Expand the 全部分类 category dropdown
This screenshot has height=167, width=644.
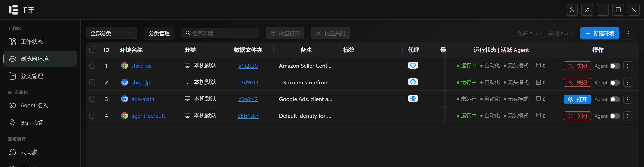point(111,33)
